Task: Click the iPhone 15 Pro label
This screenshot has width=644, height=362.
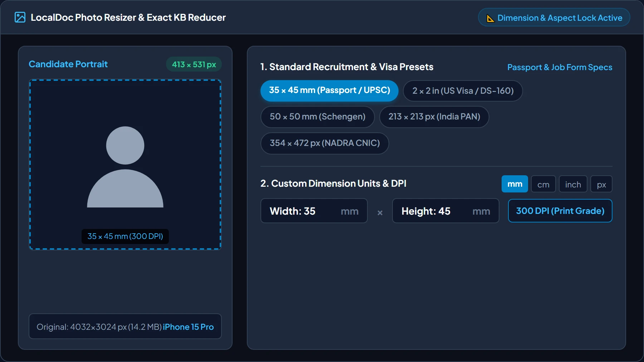Action: click(188, 327)
